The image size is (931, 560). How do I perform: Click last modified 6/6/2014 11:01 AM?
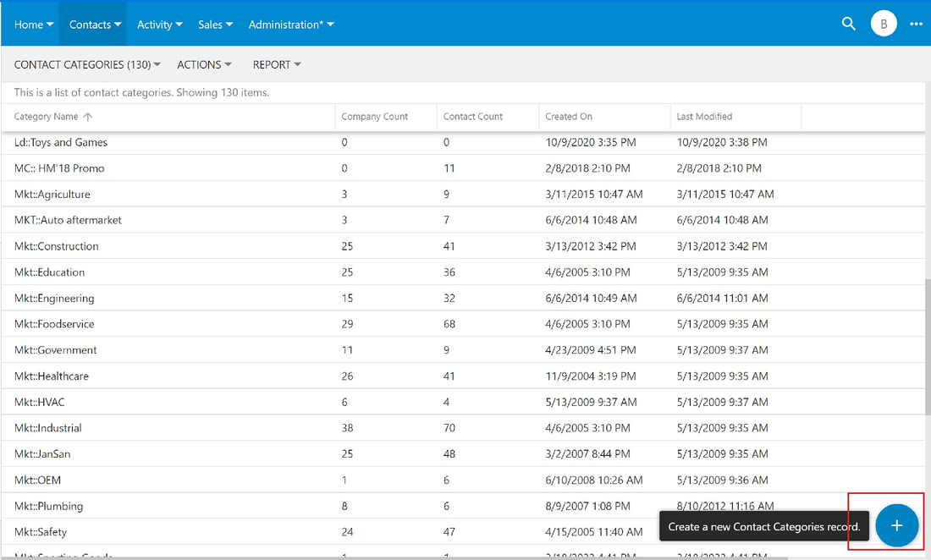click(723, 299)
